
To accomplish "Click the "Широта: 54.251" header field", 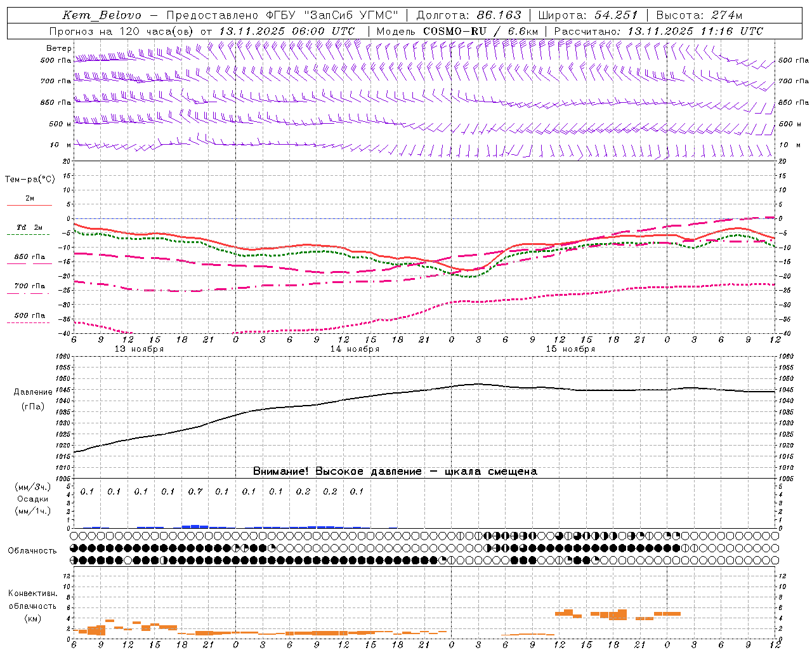I will coord(588,15).
